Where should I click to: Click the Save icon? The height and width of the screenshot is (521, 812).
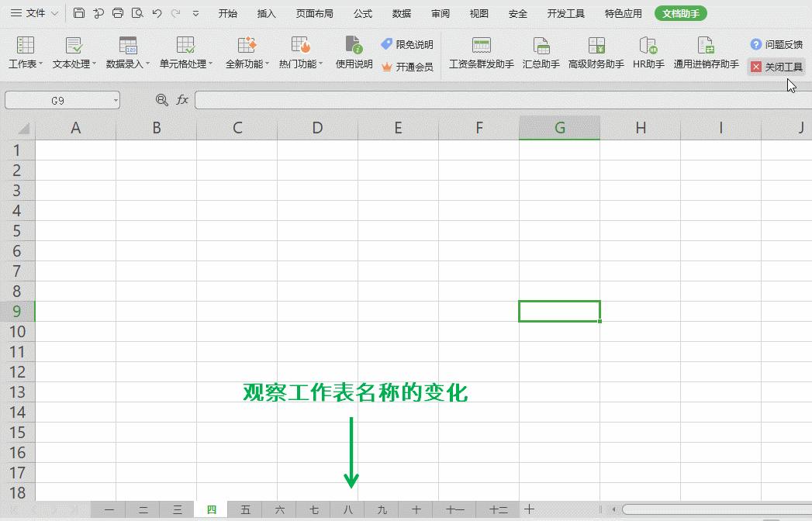click(x=78, y=13)
